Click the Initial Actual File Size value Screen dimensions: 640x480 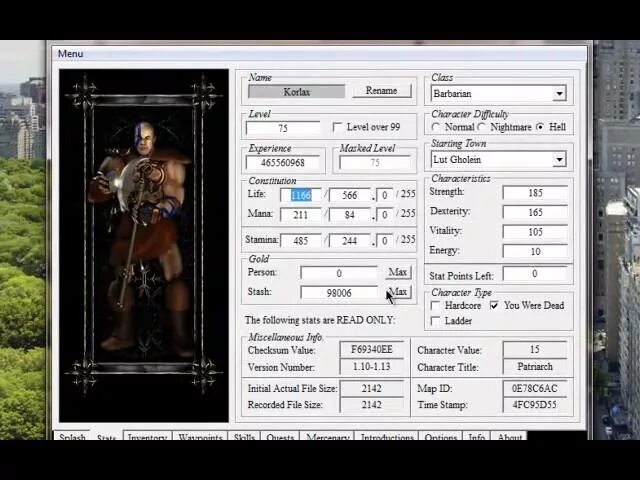click(x=372, y=388)
